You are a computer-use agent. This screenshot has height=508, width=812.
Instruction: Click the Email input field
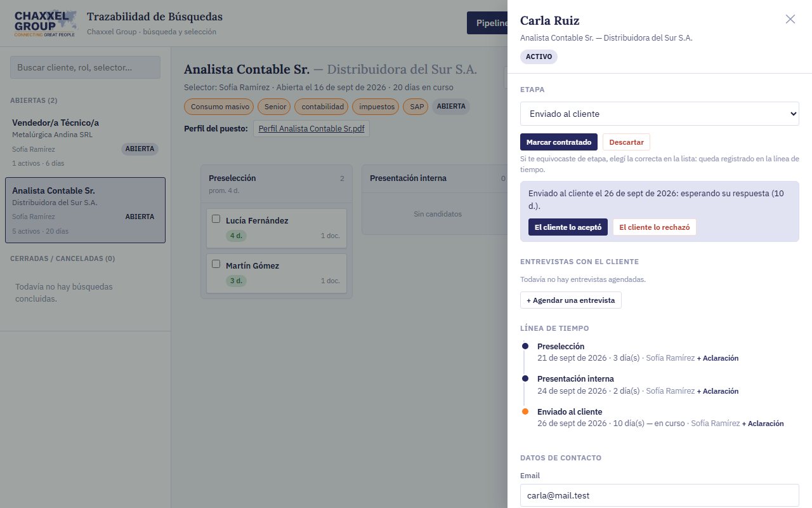(x=659, y=495)
